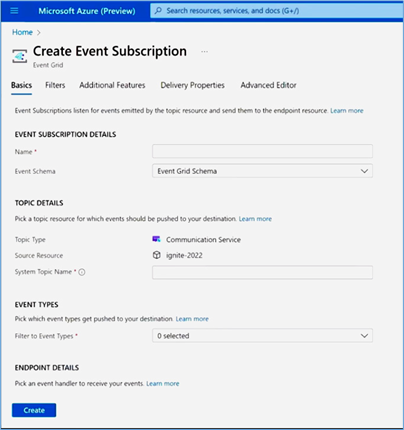Switch to the Filters tab
This screenshot has width=404, height=430.
pyautogui.click(x=55, y=85)
